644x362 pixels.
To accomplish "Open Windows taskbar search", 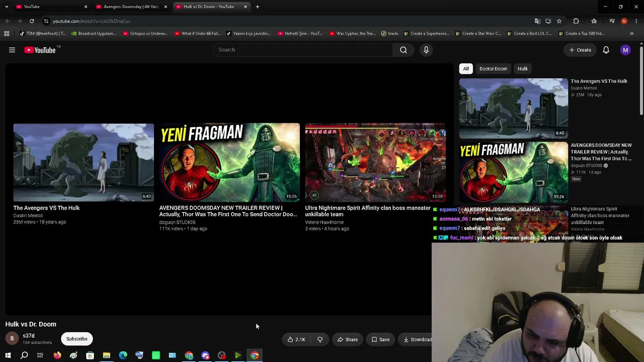I will [x=24, y=355].
